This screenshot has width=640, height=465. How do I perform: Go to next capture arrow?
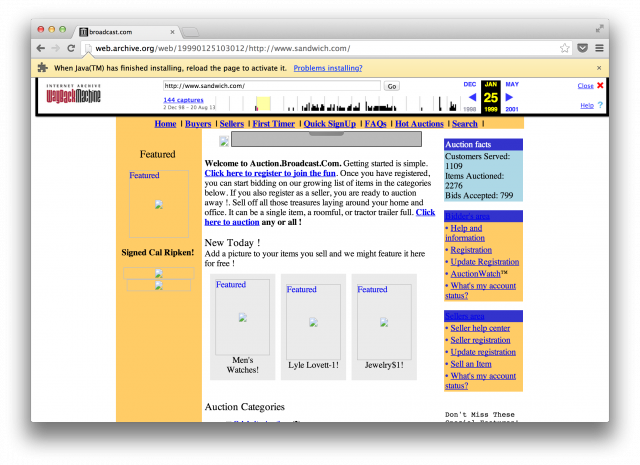point(509,97)
